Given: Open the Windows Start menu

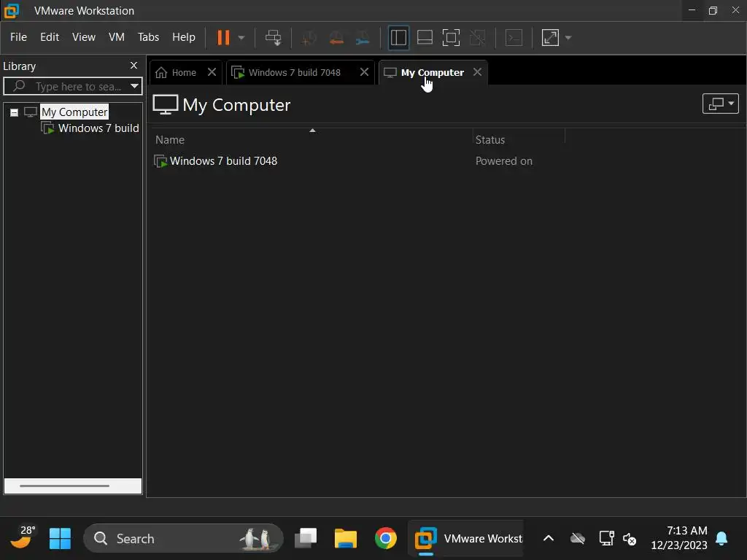Looking at the screenshot, I should [x=60, y=539].
